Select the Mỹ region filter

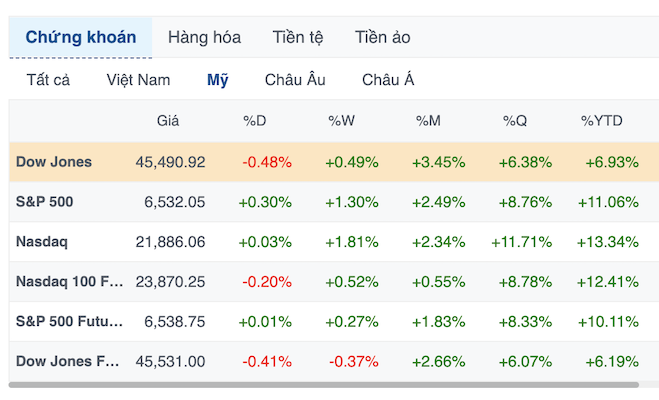click(x=217, y=80)
